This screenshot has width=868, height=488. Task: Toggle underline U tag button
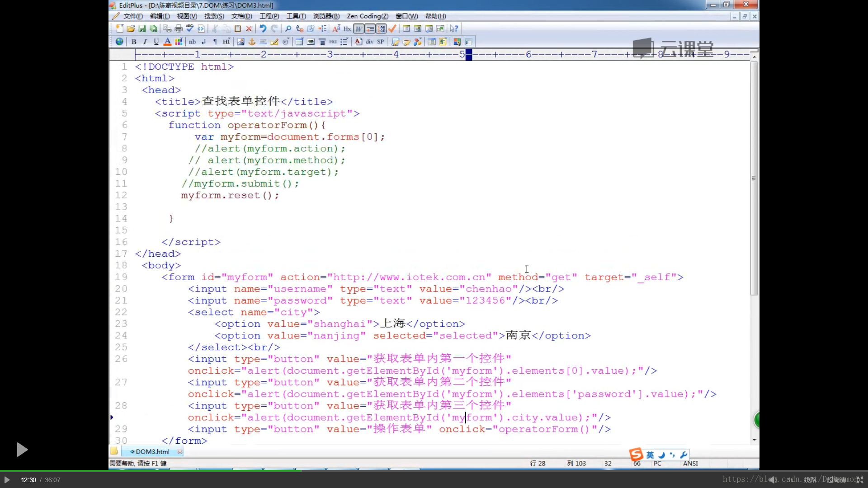tap(156, 42)
